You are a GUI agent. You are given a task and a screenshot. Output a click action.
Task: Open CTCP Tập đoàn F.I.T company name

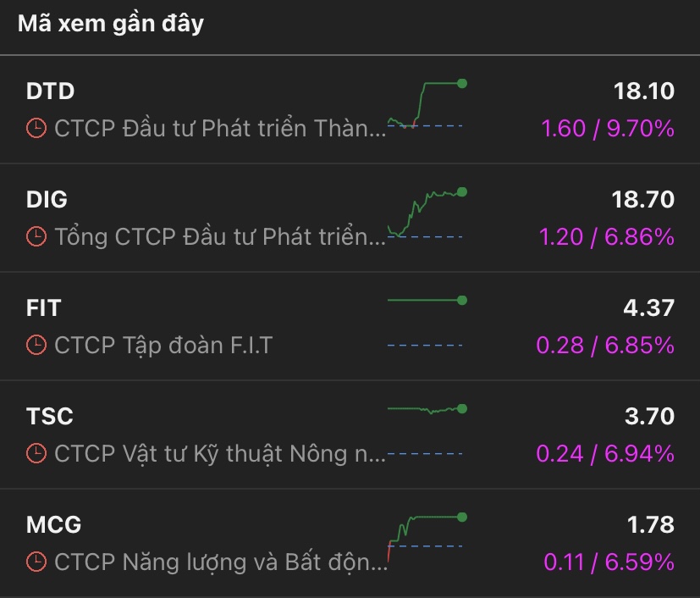click(x=163, y=346)
